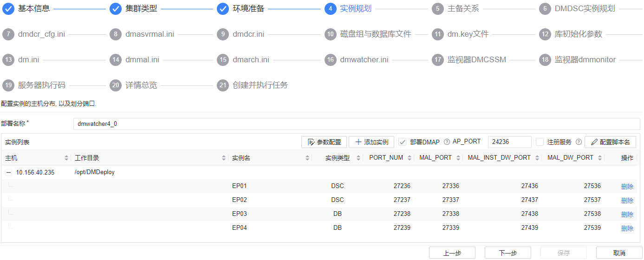Screen dimensions: 644x260
Task: Delete the EP04 instance row
Action: click(627, 228)
